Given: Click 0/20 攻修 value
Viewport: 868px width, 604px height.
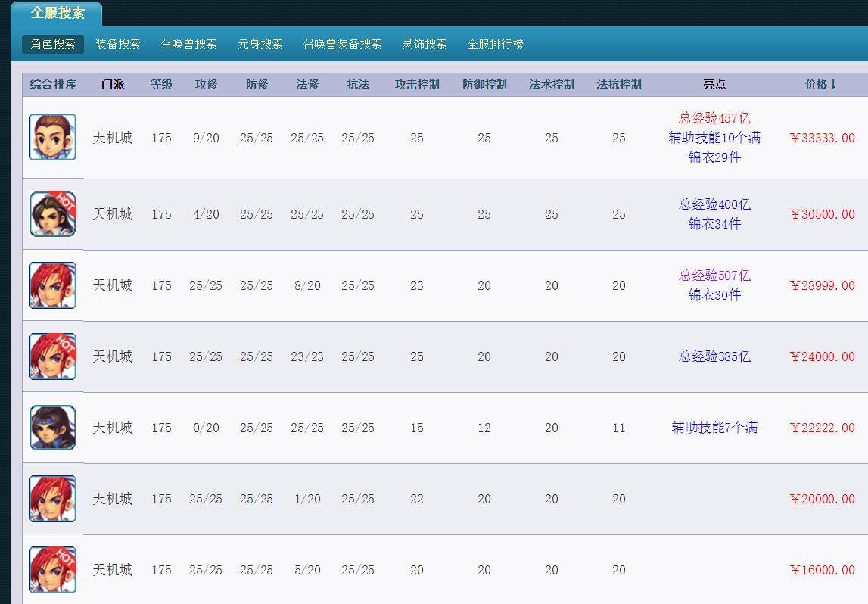Looking at the screenshot, I should (206, 428).
